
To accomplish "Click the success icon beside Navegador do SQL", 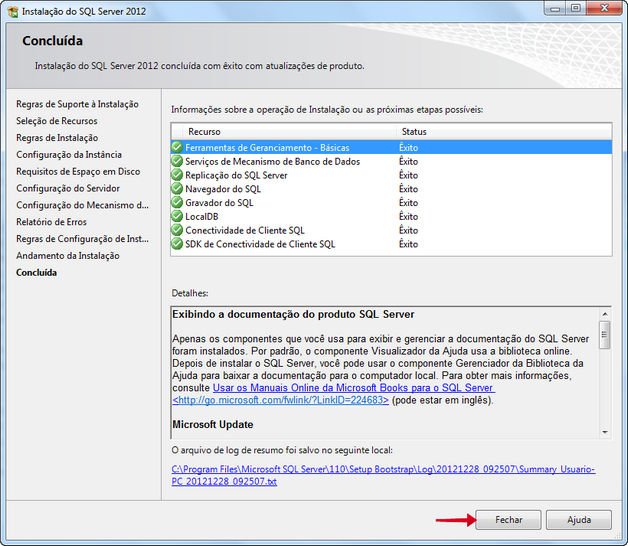I will 177,189.
